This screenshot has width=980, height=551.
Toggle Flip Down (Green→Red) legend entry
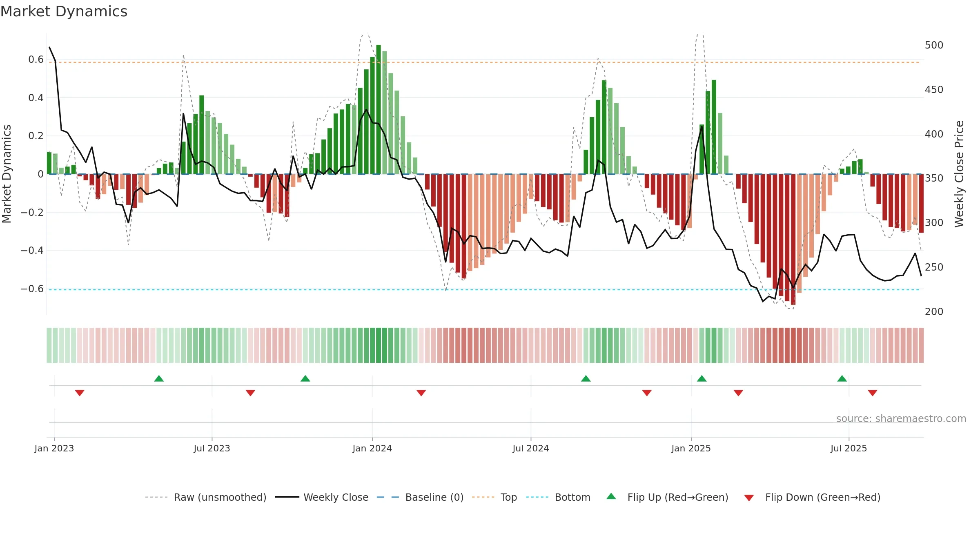pos(812,497)
